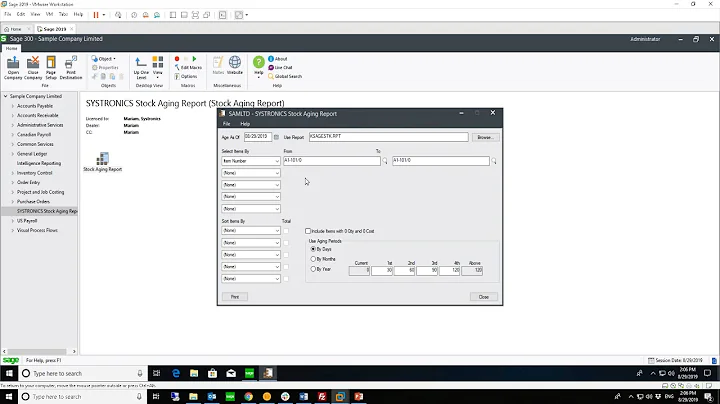Open the VM menu in VMware Workstation
720x404 pixels.
49,14
